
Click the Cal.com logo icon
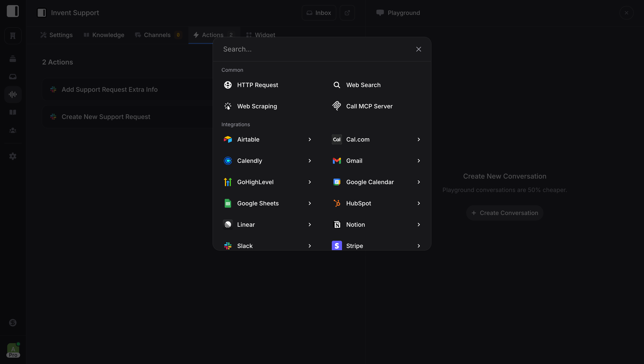[337, 139]
